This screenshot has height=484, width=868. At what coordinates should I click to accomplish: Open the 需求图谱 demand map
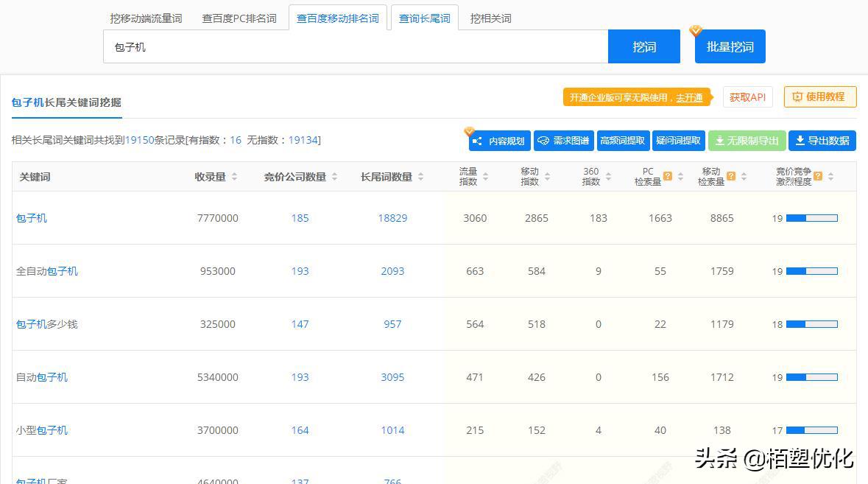pos(563,140)
